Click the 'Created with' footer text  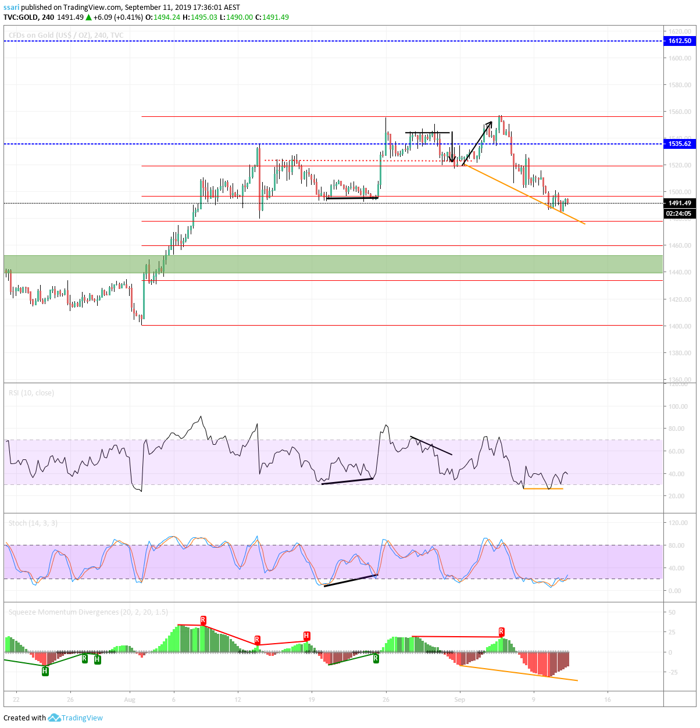[24, 718]
